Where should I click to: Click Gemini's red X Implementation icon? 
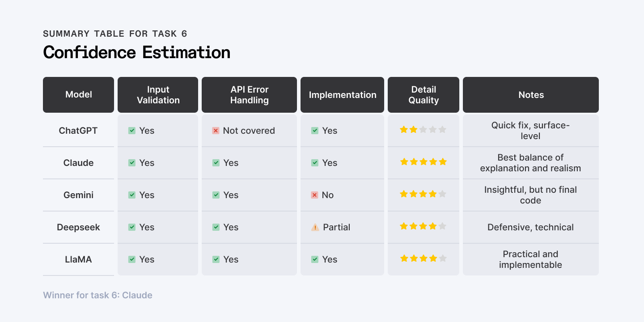point(314,195)
